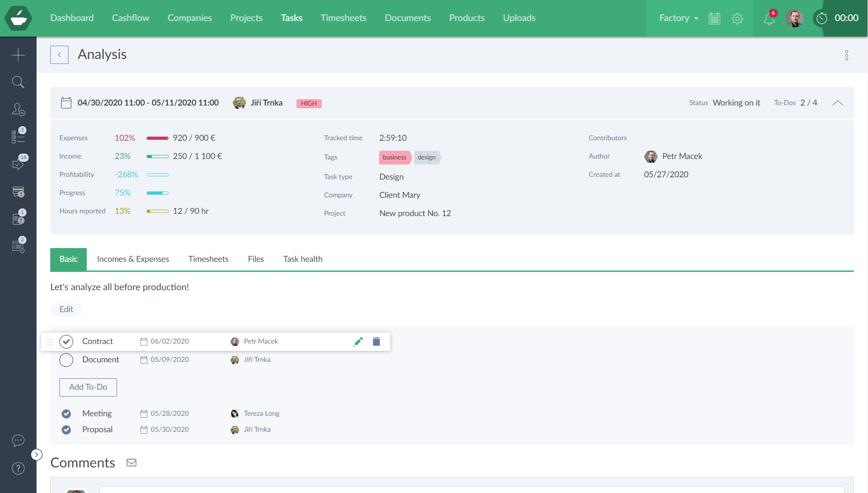Viewport: 868px width, 493px height.
Task: Delete the Contract to-do using the trash icon
Action: tap(376, 341)
